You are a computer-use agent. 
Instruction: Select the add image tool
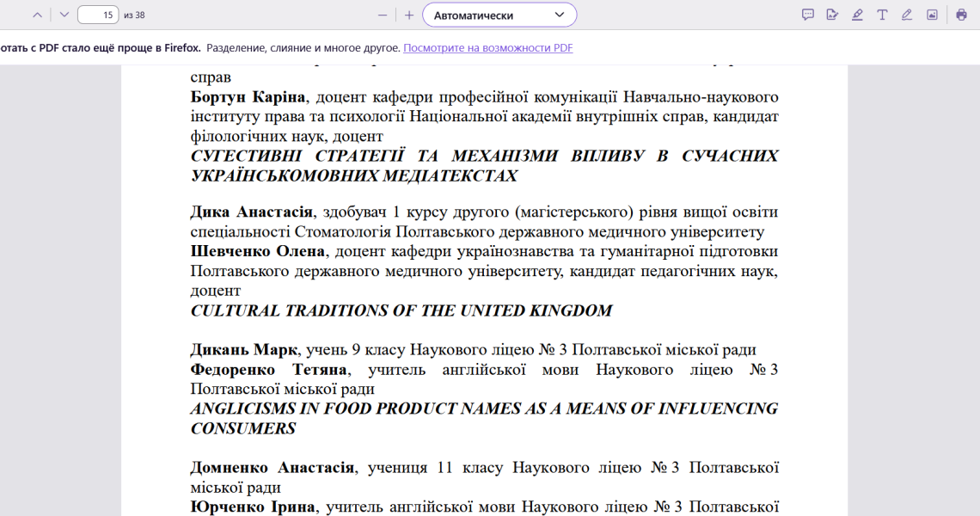point(932,15)
